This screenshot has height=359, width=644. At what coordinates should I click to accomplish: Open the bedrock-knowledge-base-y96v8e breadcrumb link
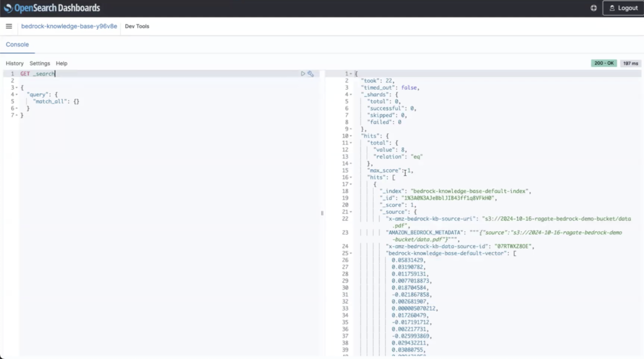69,26
